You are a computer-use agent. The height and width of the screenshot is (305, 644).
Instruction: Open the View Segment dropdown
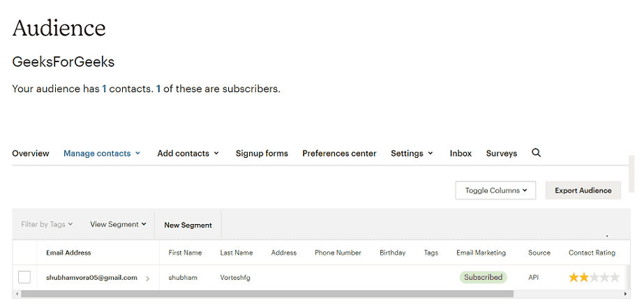(118, 225)
